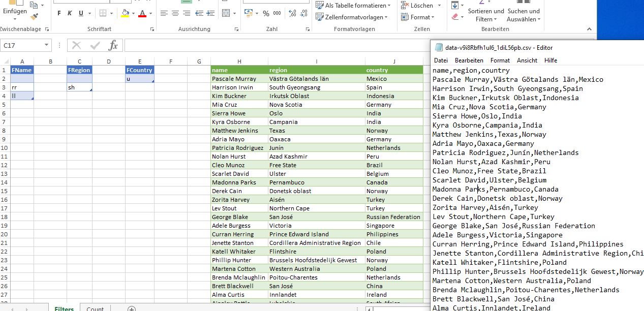Confirm formula bar entry checkmark
This screenshot has width=644, height=311.
[x=95, y=45]
